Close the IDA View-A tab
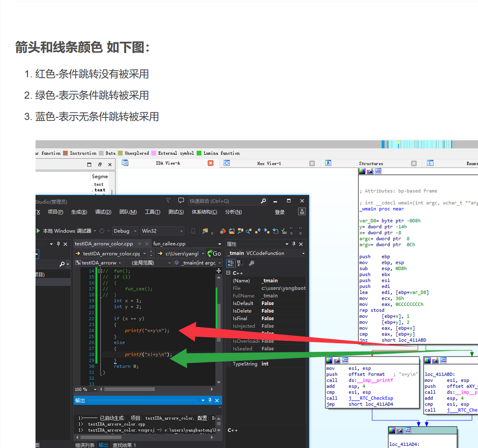 click(211, 163)
